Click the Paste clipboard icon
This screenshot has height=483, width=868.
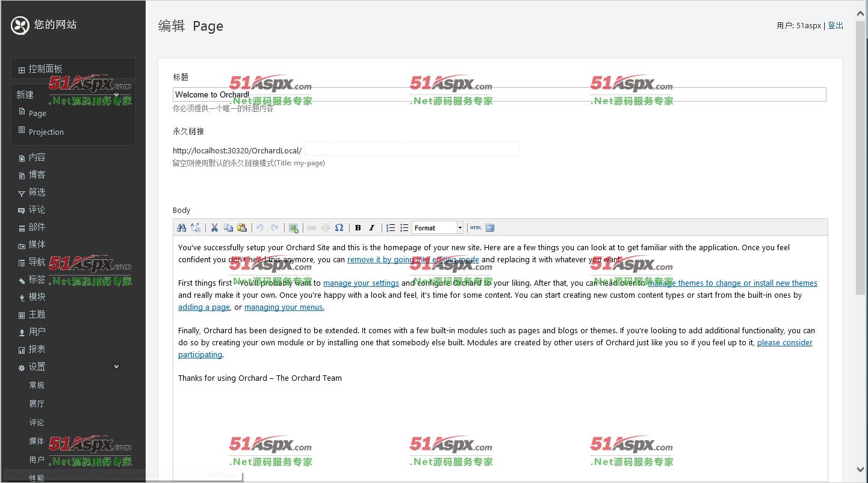pos(242,228)
